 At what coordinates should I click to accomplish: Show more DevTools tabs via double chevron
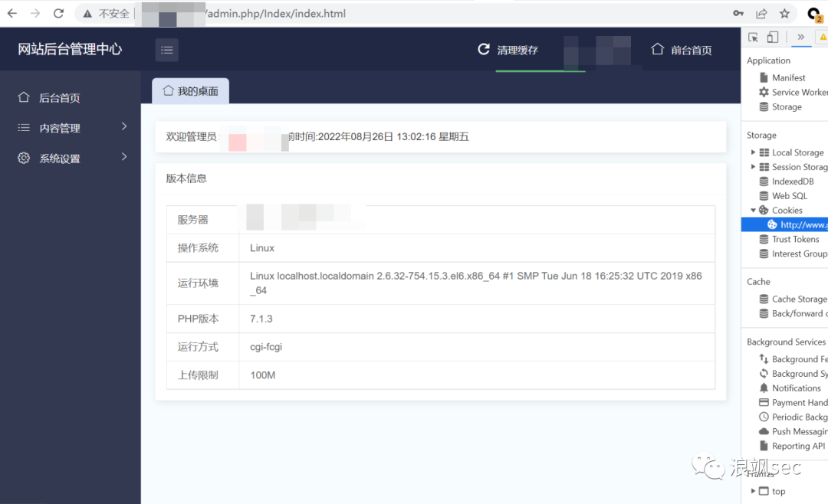click(801, 37)
